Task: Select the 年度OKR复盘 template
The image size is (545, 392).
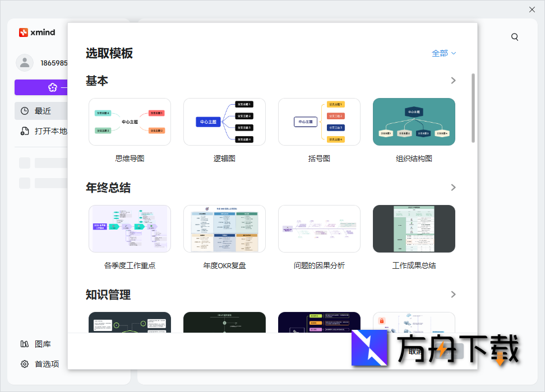Action: (224, 229)
